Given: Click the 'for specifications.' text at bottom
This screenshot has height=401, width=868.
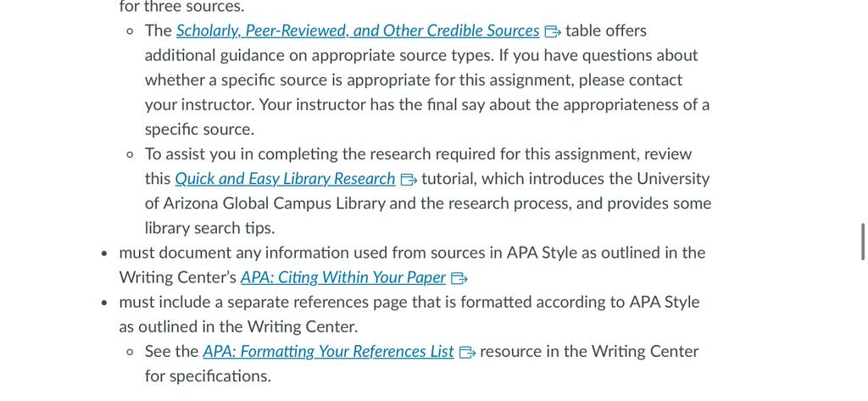Looking at the screenshot, I should click(209, 376).
